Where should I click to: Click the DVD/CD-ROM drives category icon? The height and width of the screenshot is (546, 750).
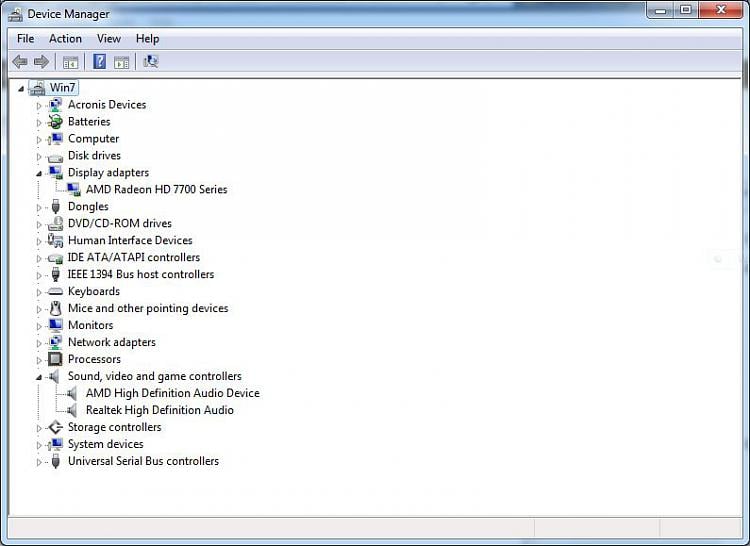[x=55, y=223]
